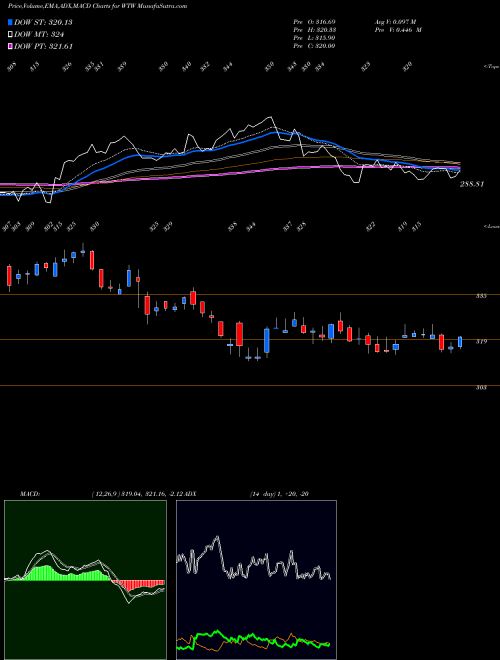Click the previous high value 320.33

tap(325, 30)
